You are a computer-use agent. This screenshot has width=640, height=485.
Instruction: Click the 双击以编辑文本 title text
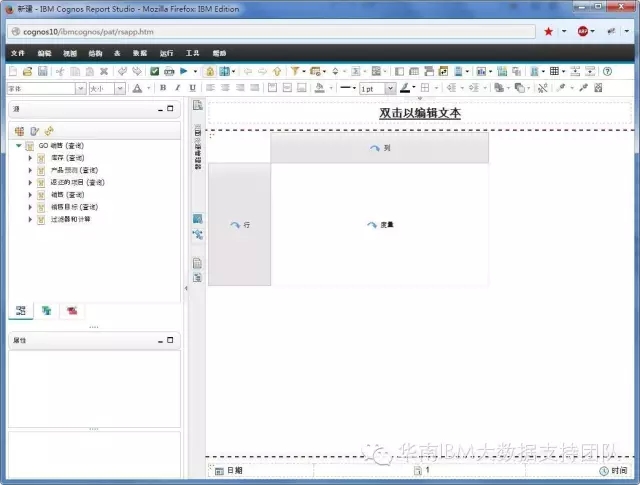[x=420, y=113]
